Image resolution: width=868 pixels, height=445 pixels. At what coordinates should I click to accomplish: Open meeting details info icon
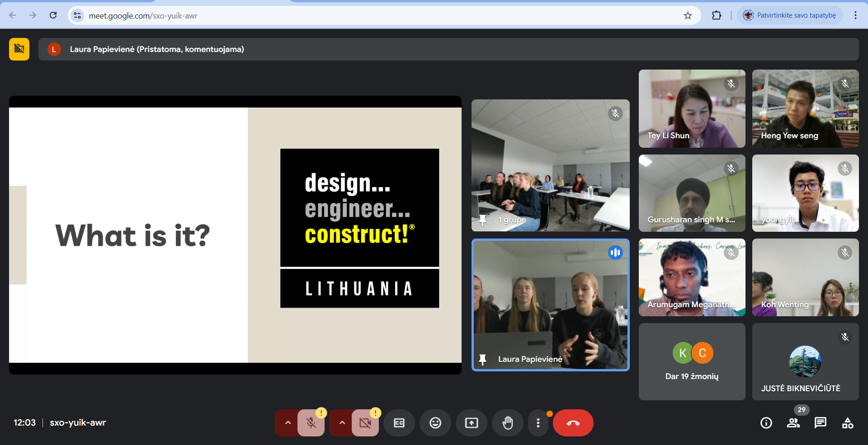tap(766, 423)
